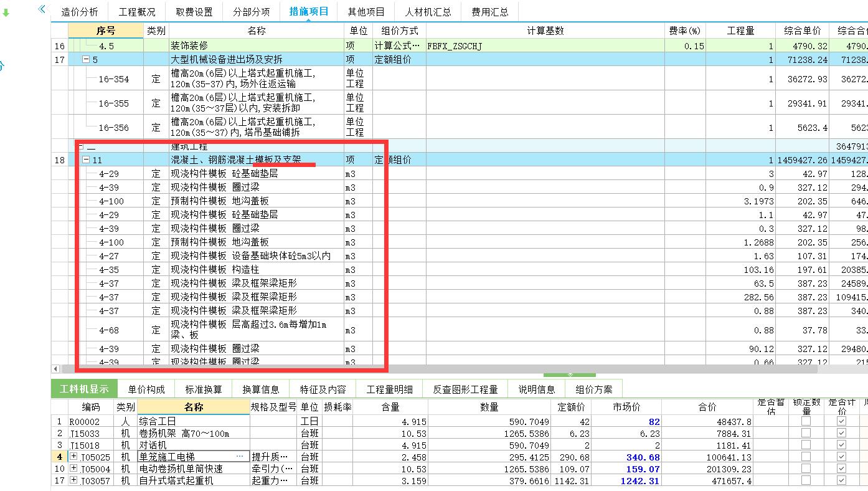
Task: Switch to 说明信息 bottom tab
Action: pyautogui.click(x=537, y=389)
